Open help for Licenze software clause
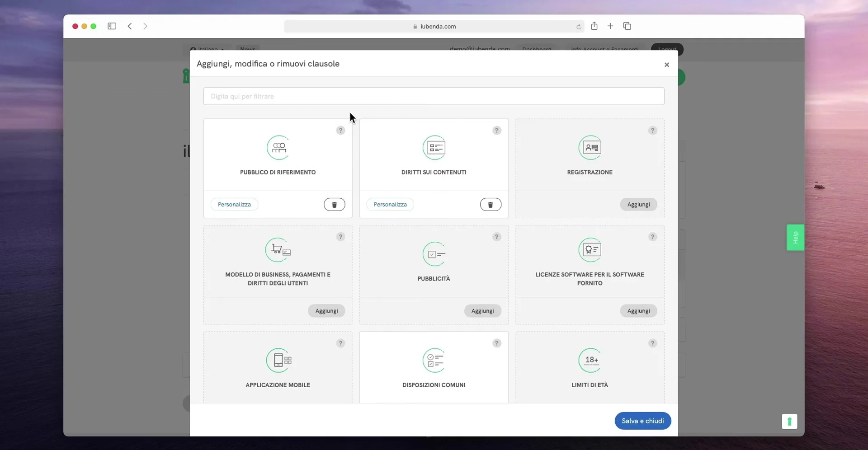 [x=653, y=237]
